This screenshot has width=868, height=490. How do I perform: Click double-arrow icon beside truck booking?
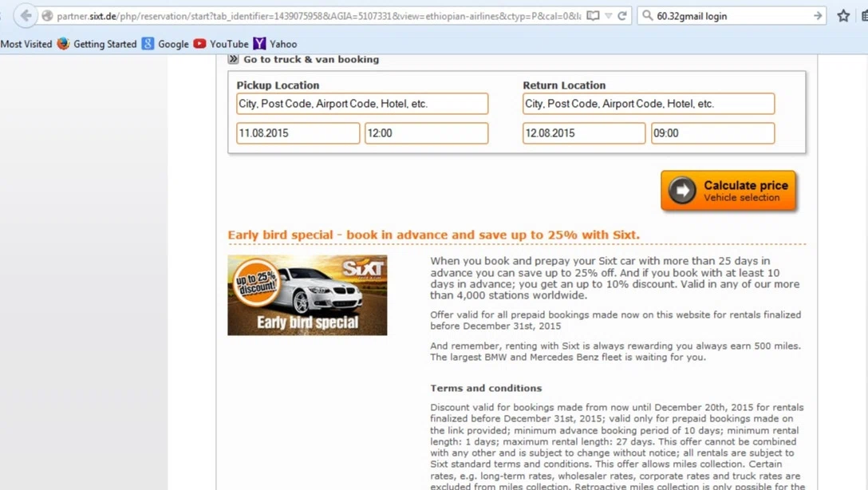233,59
